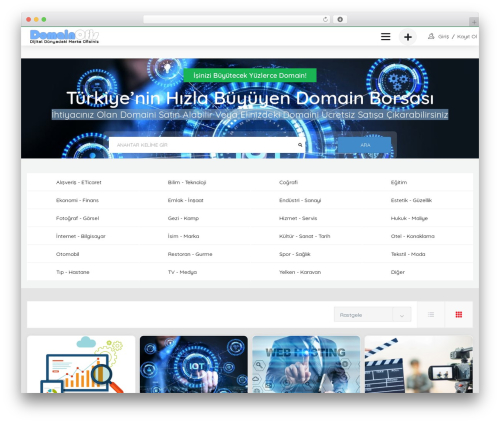Open Otel - Konaklama category
Image resolution: width=500 pixels, height=423 pixels.
point(413,236)
